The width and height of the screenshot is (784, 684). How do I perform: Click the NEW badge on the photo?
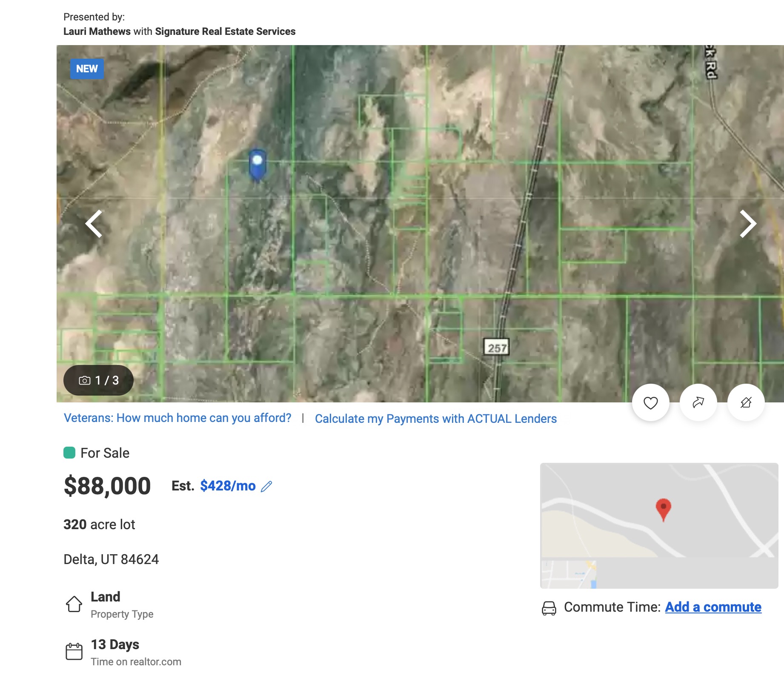click(87, 69)
